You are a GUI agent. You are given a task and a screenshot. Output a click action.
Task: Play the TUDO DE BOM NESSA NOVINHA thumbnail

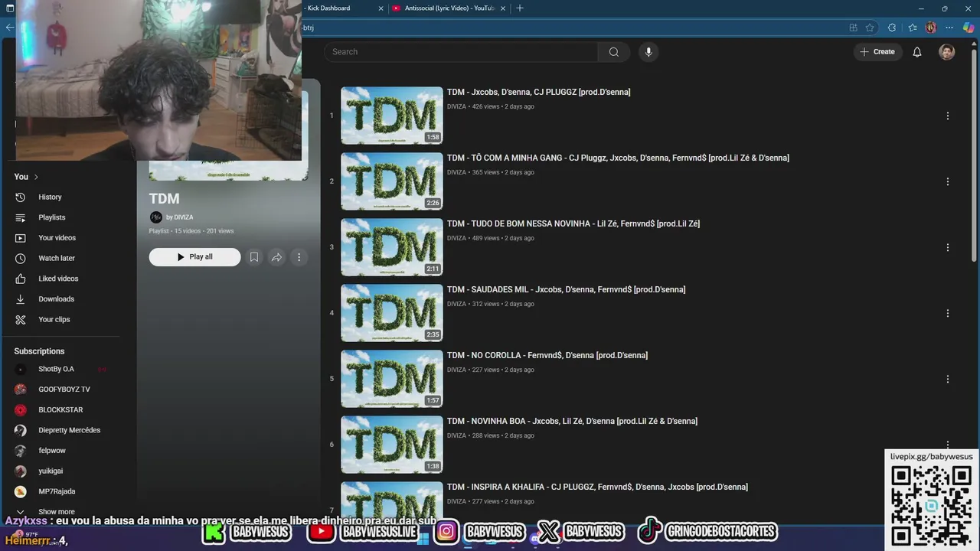coord(391,247)
